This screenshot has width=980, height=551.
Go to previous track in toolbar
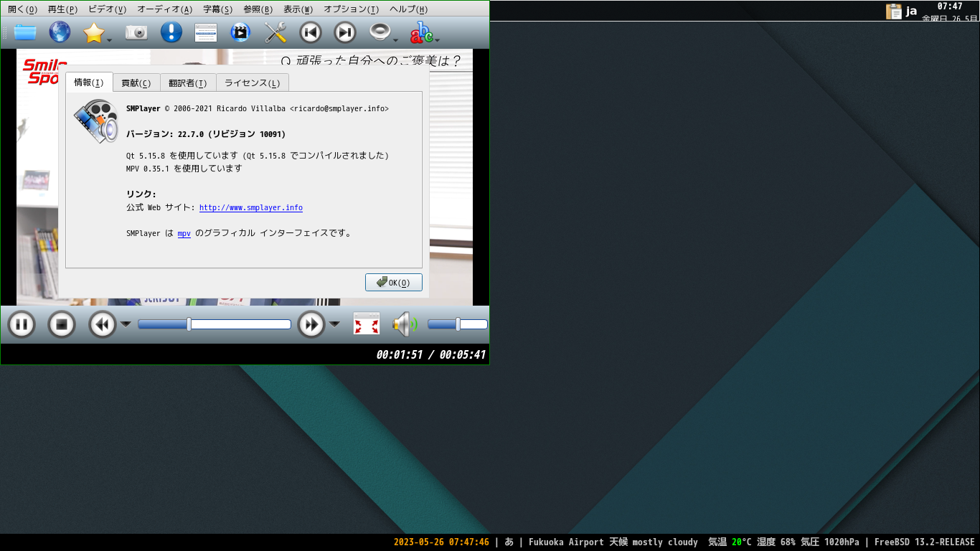(x=310, y=32)
